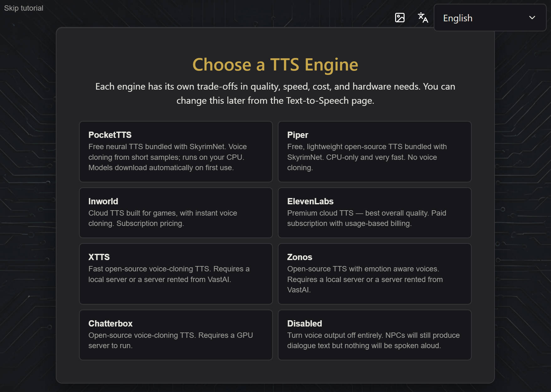Choose the Piper engine card
Screen dimensions: 551x392
pyautogui.click(x=374, y=152)
